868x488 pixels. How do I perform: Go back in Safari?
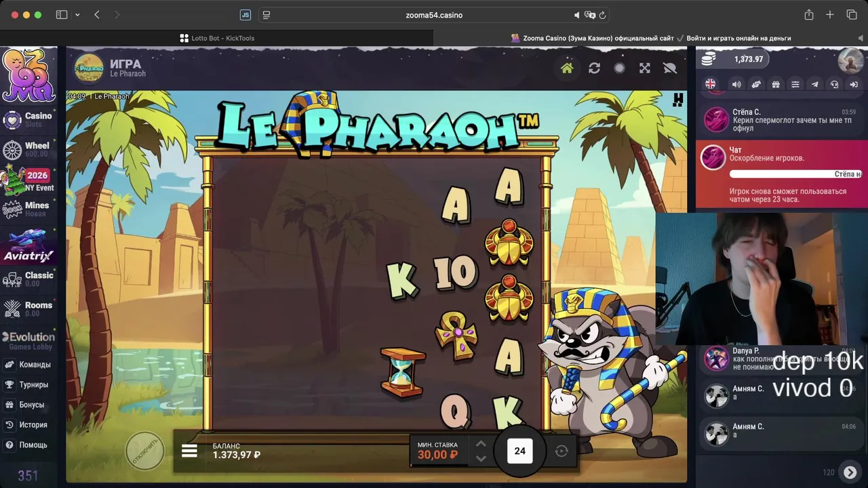97,15
